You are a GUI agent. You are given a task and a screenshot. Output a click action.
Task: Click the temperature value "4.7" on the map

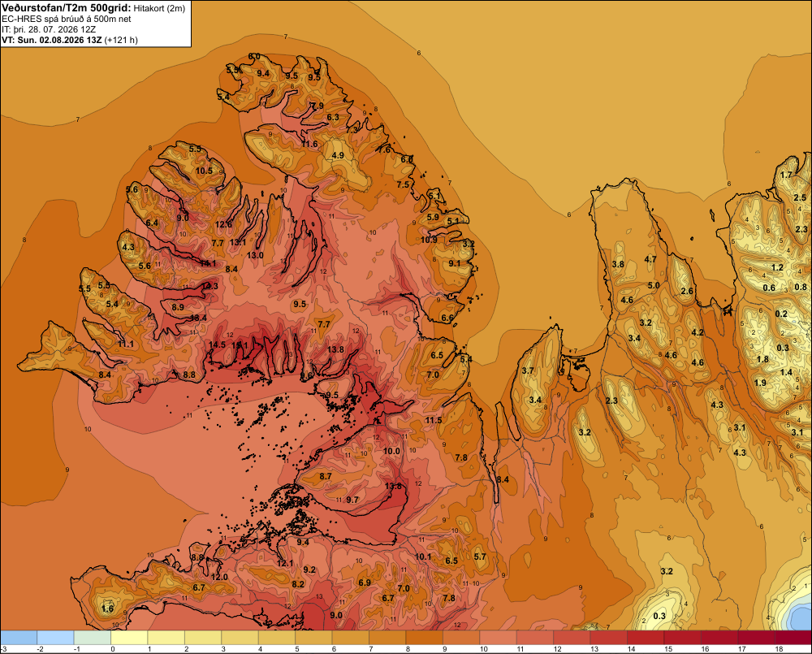(x=650, y=259)
